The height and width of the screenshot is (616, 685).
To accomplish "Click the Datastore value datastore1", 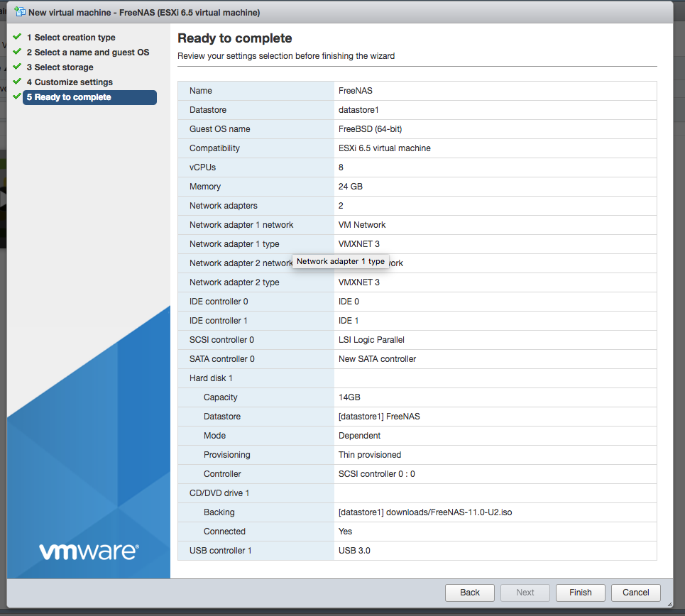I will point(358,110).
